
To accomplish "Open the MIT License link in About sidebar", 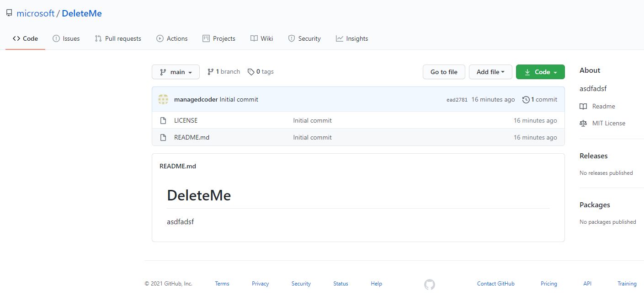I will click(x=602, y=123).
